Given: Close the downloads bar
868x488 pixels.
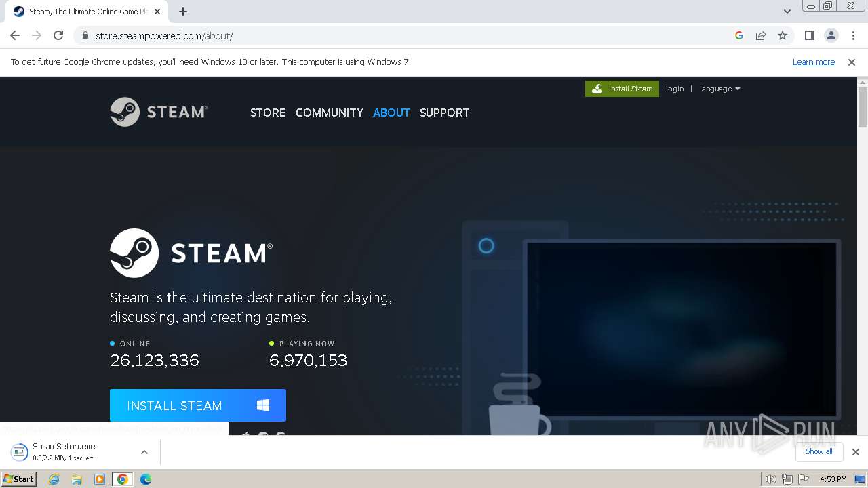Looking at the screenshot, I should click(x=856, y=451).
